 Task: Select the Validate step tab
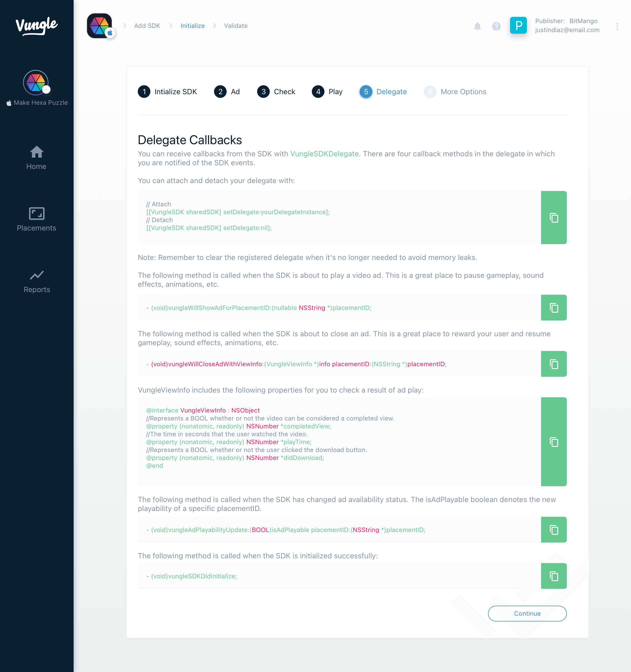235,26
